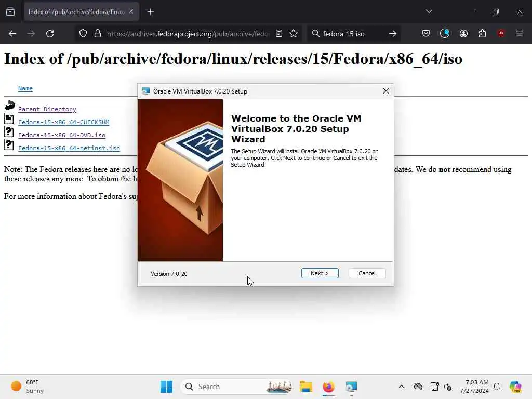Image resolution: width=532 pixels, height=399 pixels.
Task: Sort listing by Name column link
Action: pos(25,88)
